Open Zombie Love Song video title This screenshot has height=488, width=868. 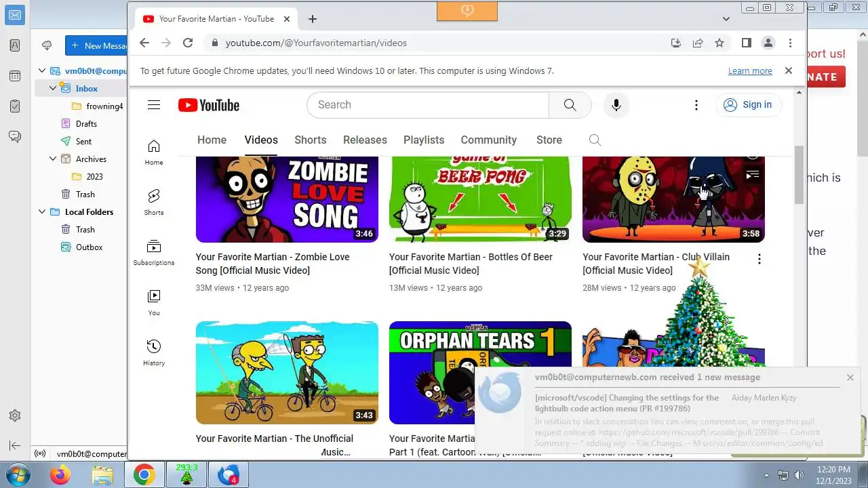(x=273, y=264)
